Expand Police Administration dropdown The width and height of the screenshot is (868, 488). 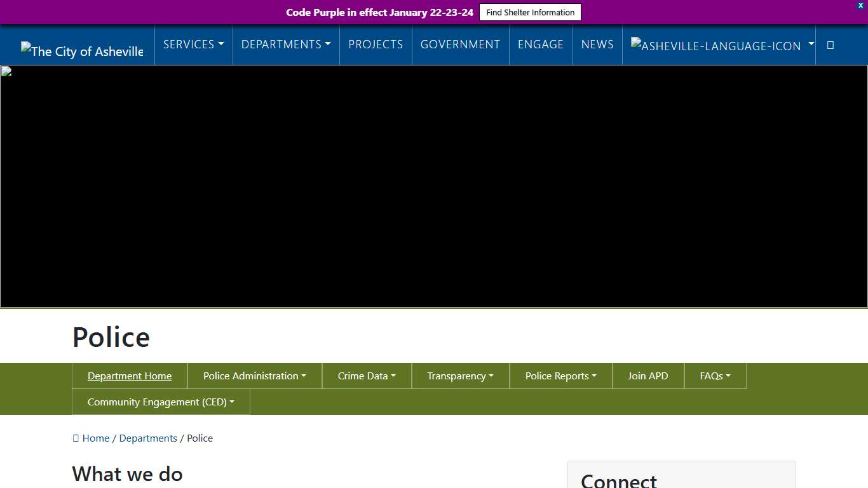tap(254, 376)
